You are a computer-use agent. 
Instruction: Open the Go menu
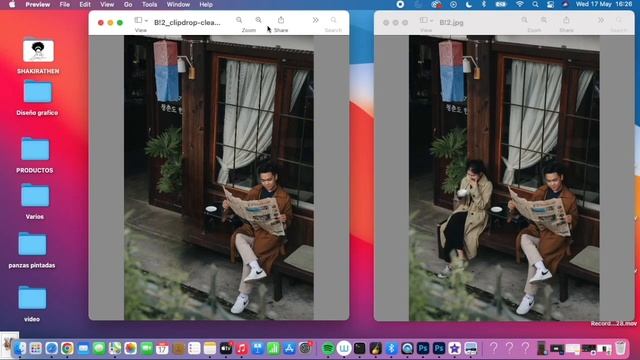128,4
